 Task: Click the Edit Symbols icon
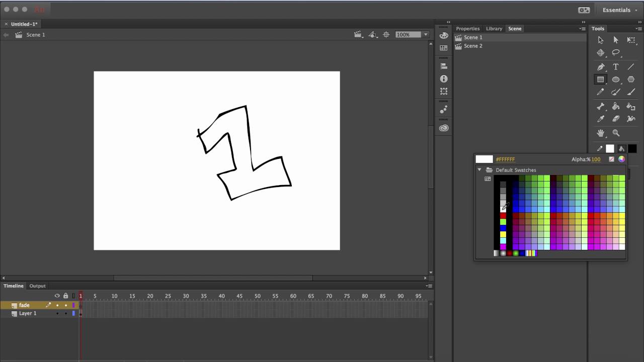coord(373,35)
